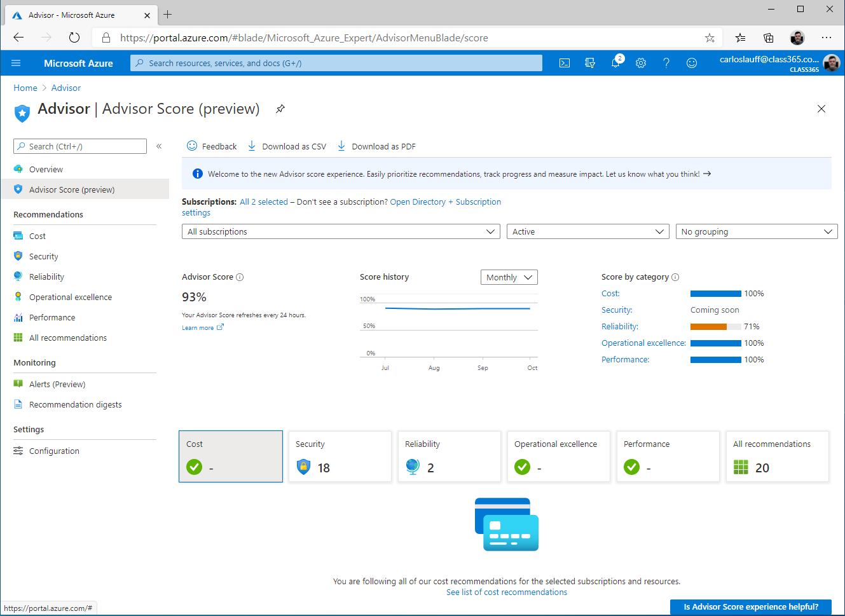Open Alerts (Preview) in the sidebar
This screenshot has height=616, width=845.
point(85,384)
